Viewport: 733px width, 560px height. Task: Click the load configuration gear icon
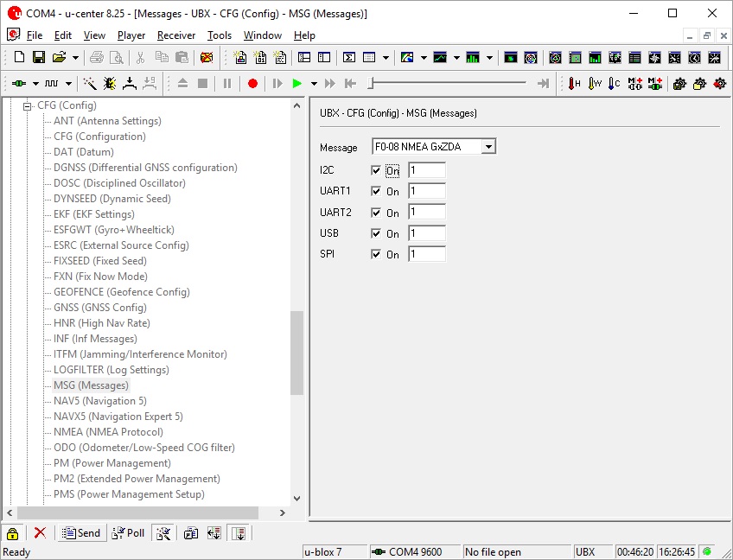699,83
